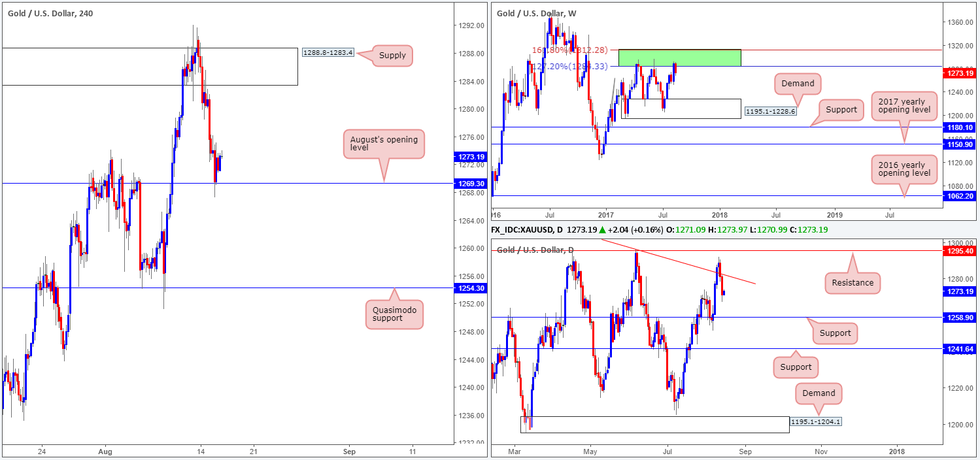Click the 1254.30 price label on the 240 chart

[471, 288]
